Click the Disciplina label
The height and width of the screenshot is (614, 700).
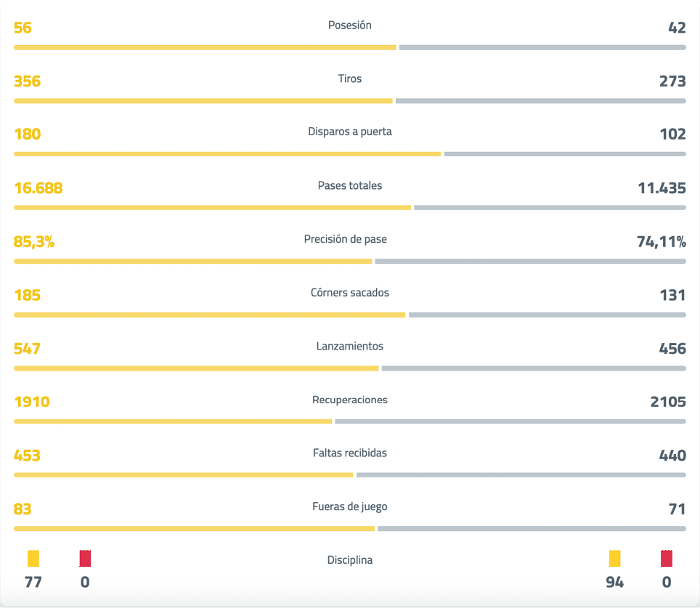(350, 560)
